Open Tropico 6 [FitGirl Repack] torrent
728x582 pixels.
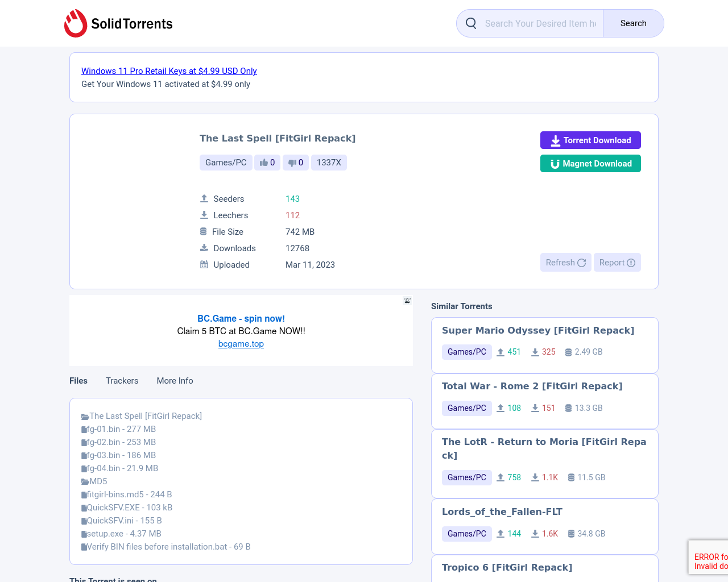coord(507,568)
